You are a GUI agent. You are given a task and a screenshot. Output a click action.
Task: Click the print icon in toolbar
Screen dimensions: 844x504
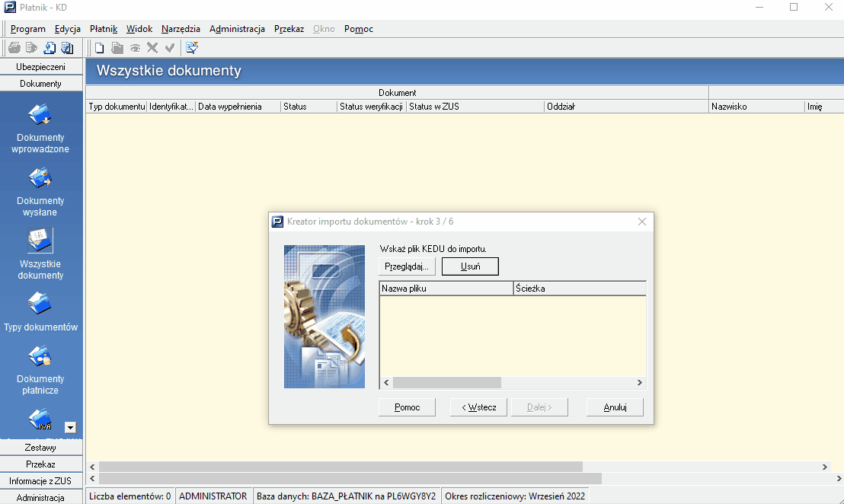pos(14,48)
